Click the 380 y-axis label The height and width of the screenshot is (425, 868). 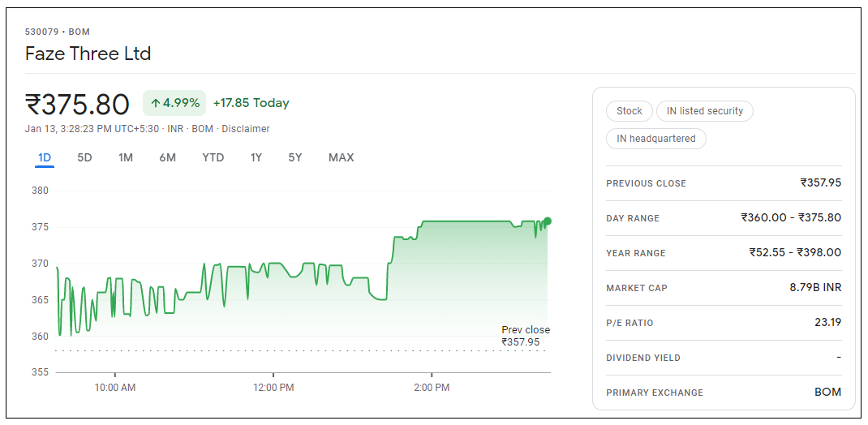[x=41, y=191]
